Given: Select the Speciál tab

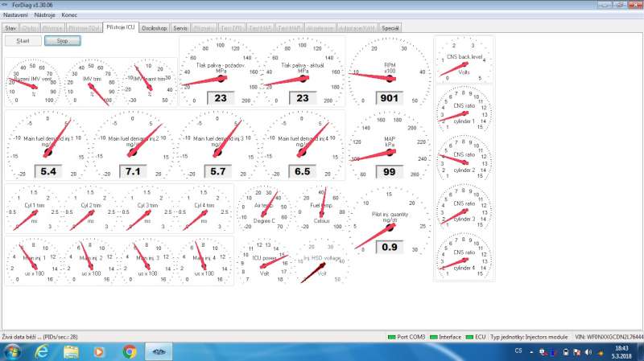Looking at the screenshot, I should coord(390,27).
